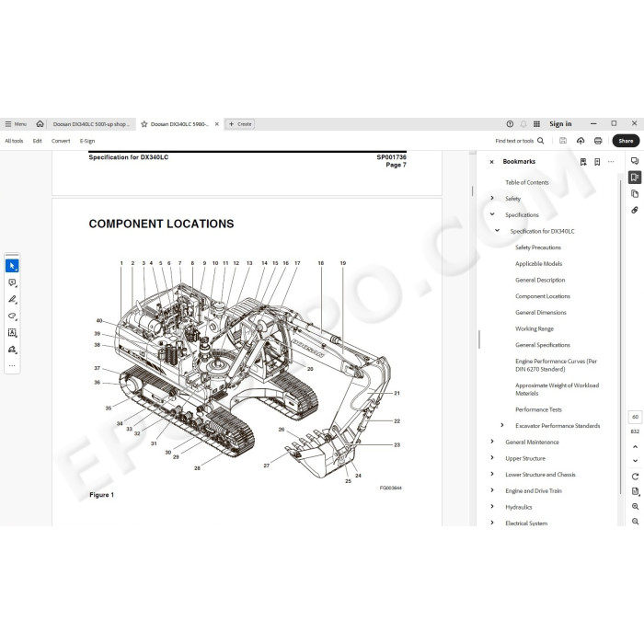Select the Add comment tool
Image resolution: width=644 pixels, height=644 pixels.
pos(12,282)
